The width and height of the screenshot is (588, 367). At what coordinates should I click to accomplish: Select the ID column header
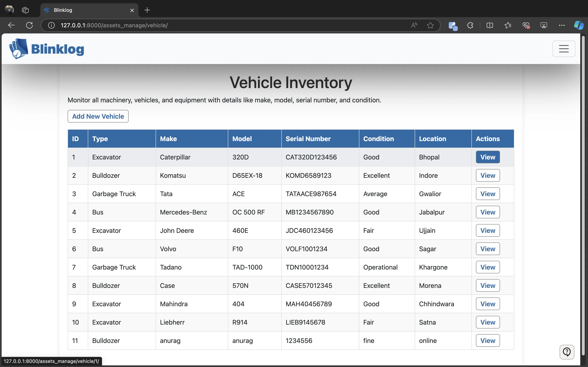[75, 138]
